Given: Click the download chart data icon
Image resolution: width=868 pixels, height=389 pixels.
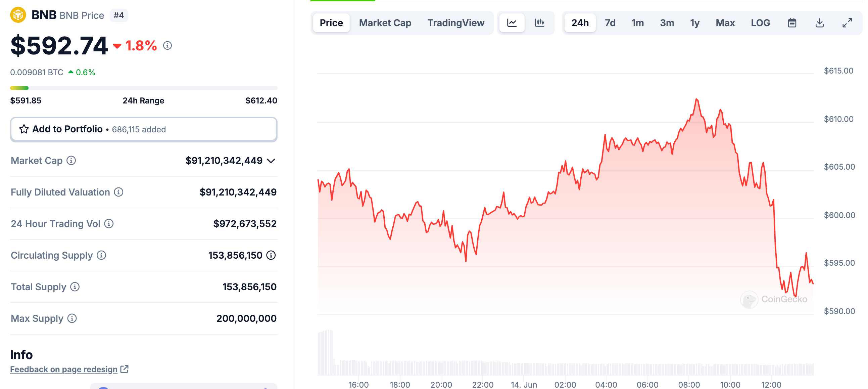Looking at the screenshot, I should [x=819, y=23].
